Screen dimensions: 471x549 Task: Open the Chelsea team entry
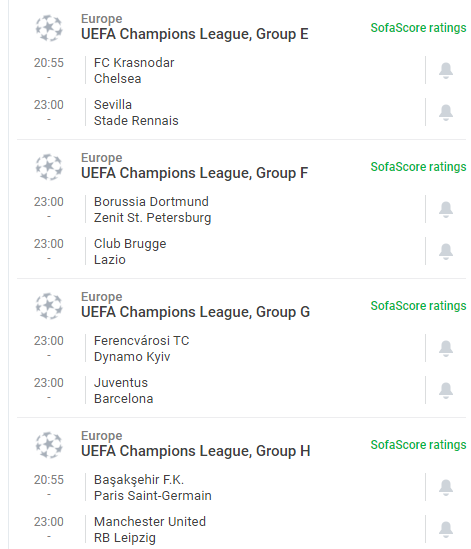(x=118, y=79)
